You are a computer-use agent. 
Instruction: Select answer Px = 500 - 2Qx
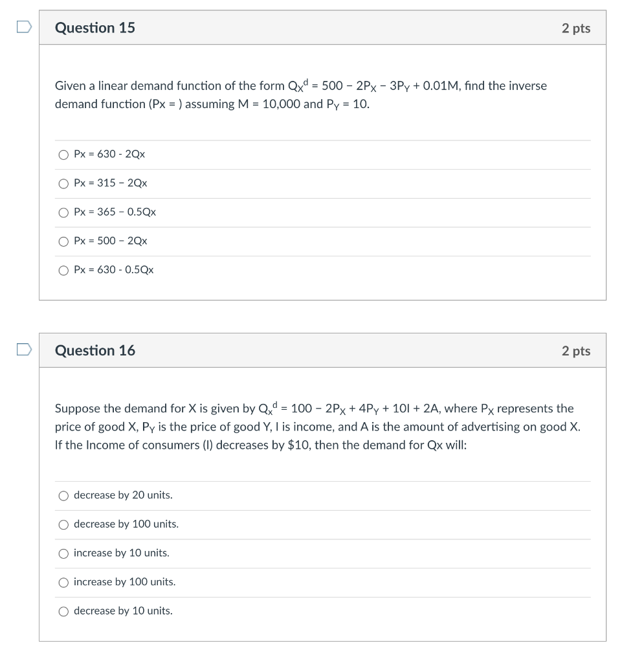[x=63, y=241]
